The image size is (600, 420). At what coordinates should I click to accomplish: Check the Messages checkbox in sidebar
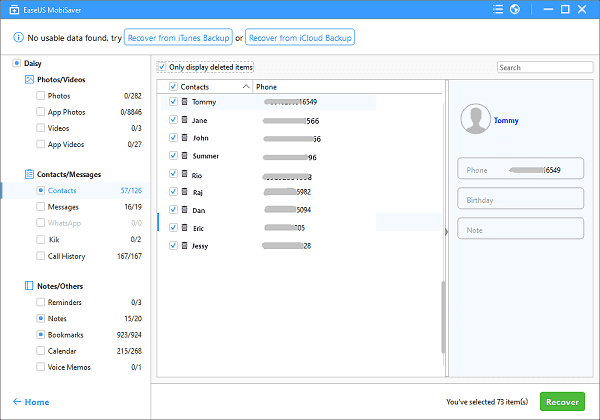[x=41, y=206]
